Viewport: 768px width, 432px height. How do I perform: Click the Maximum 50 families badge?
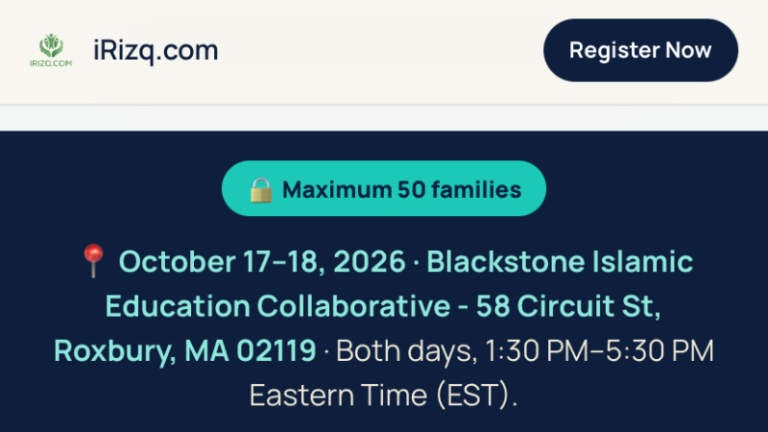point(384,189)
